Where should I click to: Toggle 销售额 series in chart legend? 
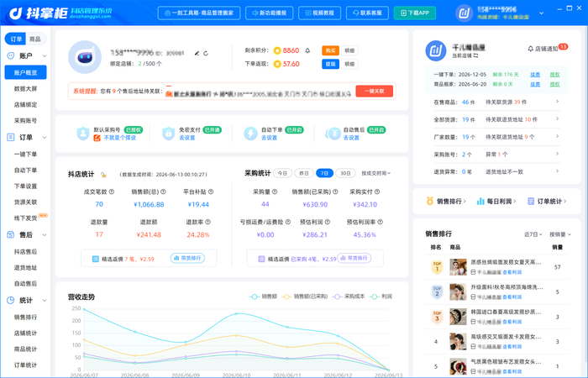coord(263,297)
